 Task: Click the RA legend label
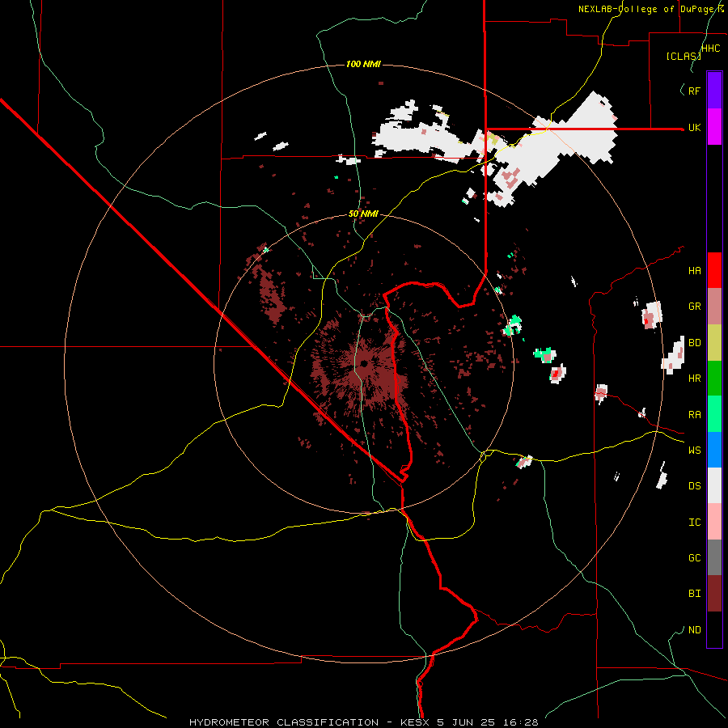tap(694, 414)
